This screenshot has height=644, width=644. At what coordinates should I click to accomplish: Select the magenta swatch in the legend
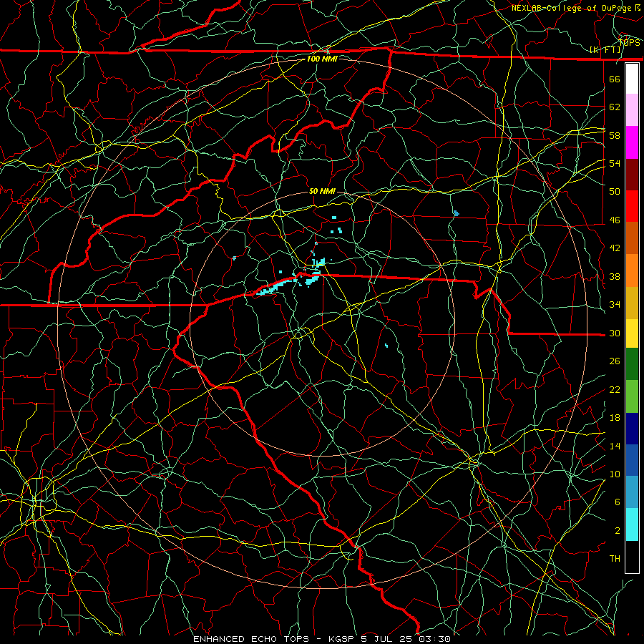point(632,142)
